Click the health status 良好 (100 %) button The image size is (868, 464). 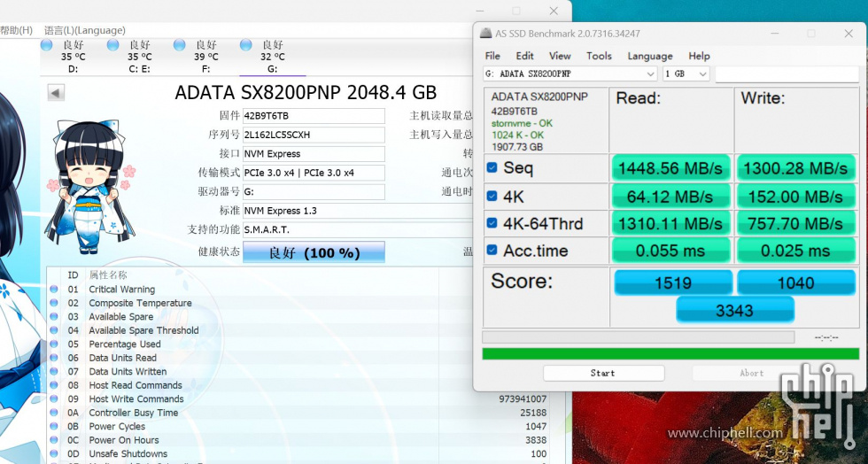point(314,252)
